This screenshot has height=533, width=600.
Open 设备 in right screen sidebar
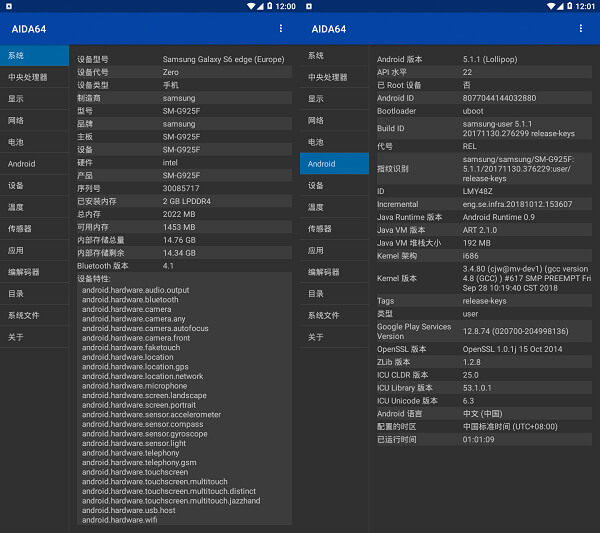[334, 185]
